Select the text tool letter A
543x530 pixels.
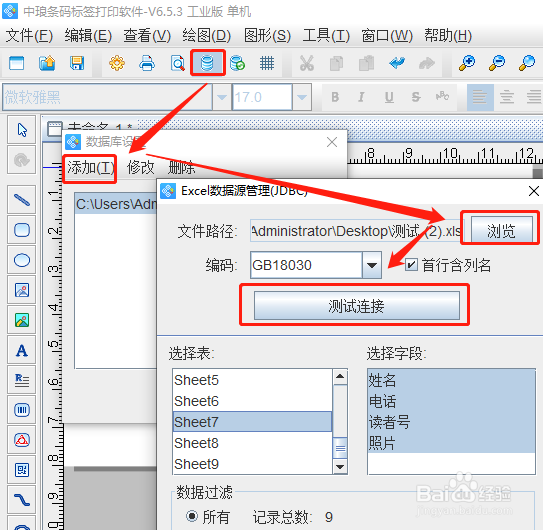(x=22, y=350)
